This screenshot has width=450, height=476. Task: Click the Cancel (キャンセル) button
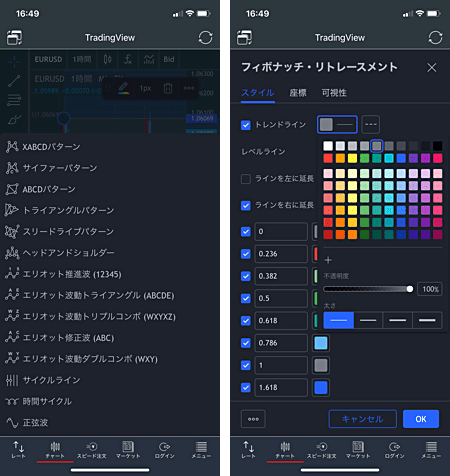[363, 419]
